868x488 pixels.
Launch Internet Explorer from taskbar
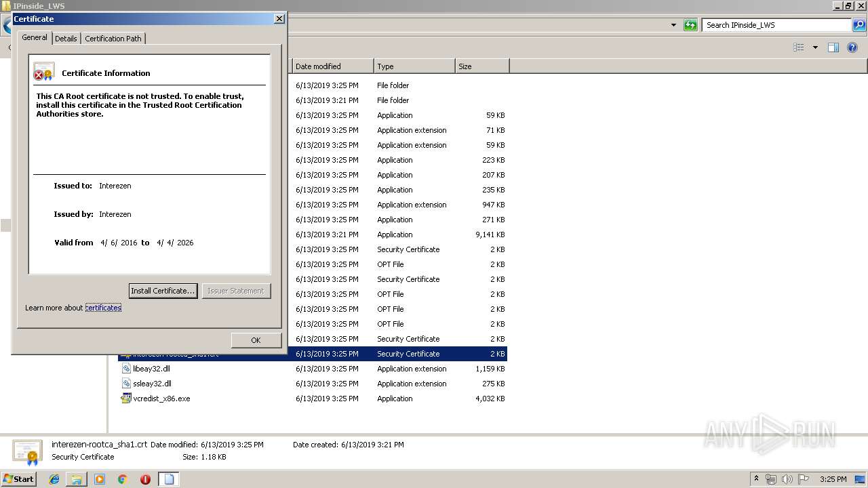click(54, 479)
